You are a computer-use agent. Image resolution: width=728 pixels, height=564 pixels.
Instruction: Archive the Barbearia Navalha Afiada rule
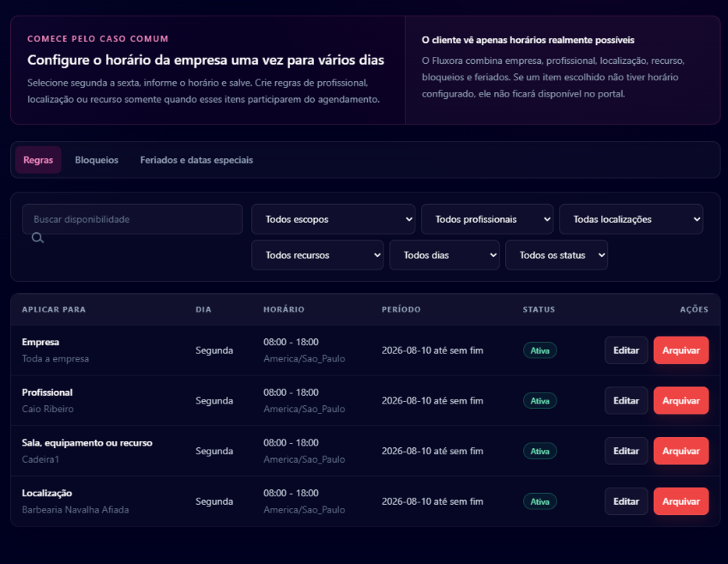click(681, 502)
